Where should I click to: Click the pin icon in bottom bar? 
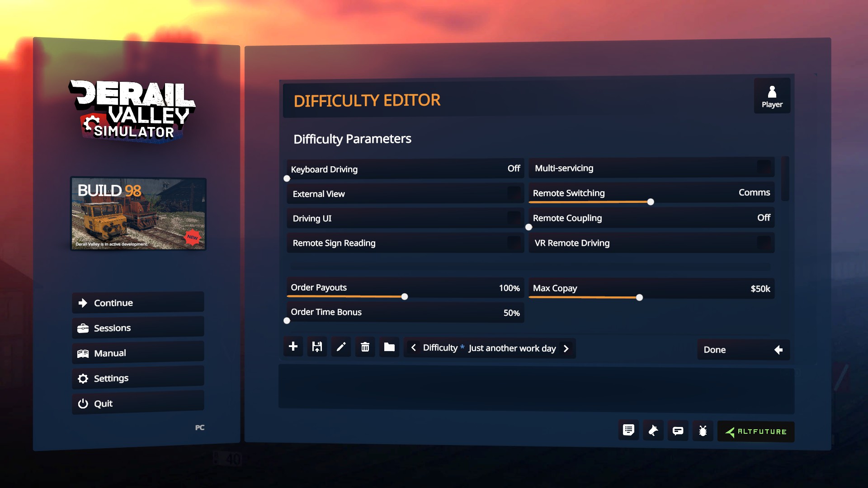coord(653,431)
